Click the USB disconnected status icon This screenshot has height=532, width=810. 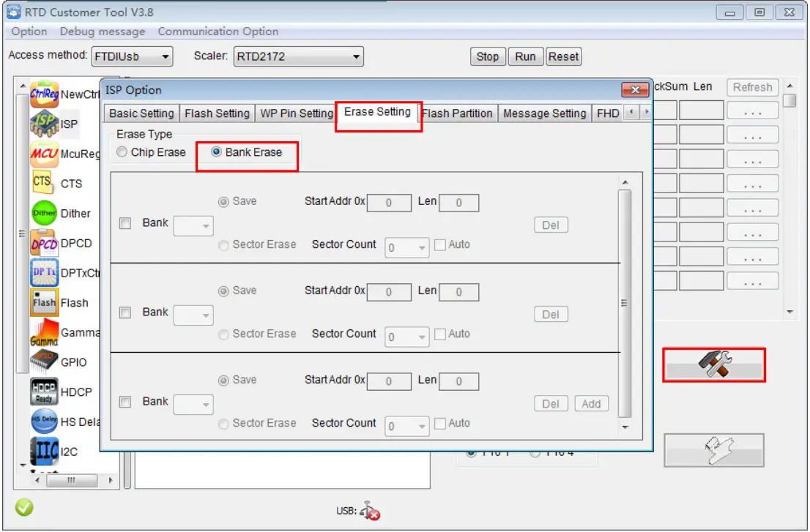370,511
